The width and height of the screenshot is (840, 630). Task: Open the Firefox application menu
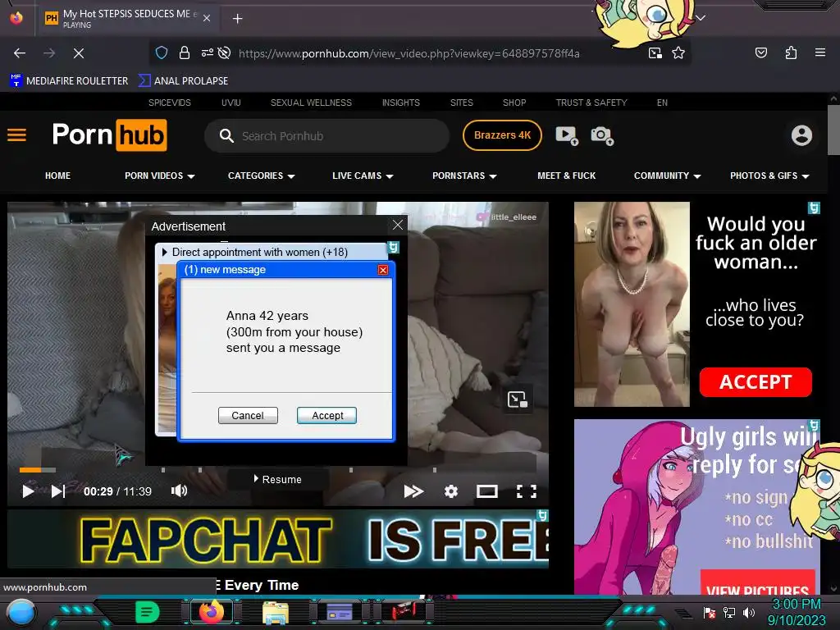pyautogui.click(x=819, y=52)
